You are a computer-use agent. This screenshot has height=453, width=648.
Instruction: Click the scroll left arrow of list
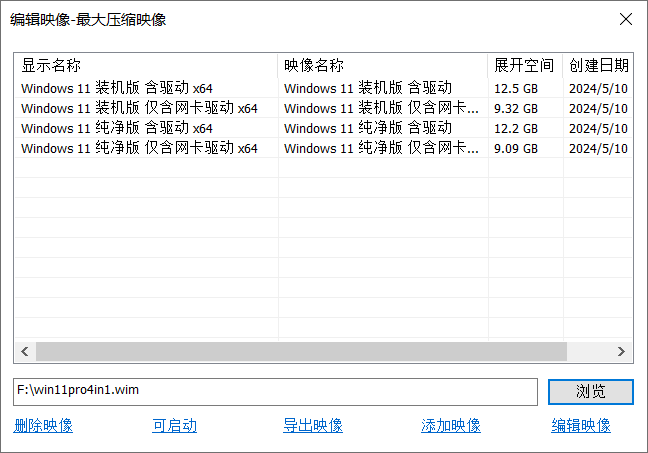[24, 352]
